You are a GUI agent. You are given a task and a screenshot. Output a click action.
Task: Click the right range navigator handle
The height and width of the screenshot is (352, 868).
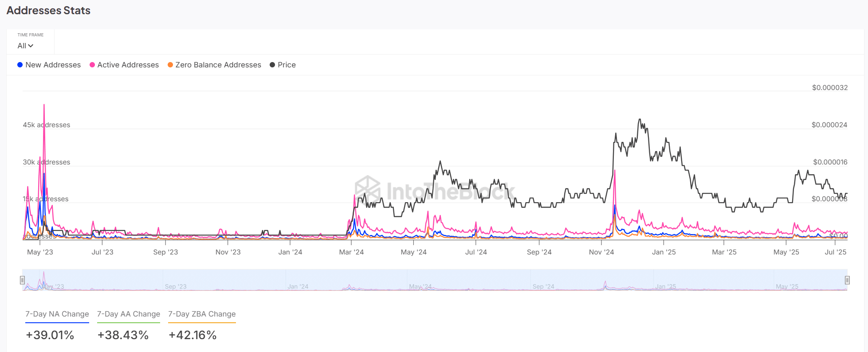pos(847,280)
